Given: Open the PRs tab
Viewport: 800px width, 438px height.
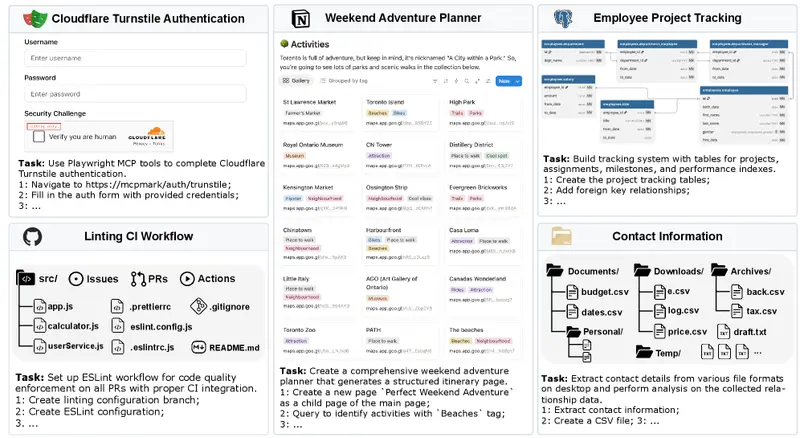Looking at the screenshot, I should 146,279.
